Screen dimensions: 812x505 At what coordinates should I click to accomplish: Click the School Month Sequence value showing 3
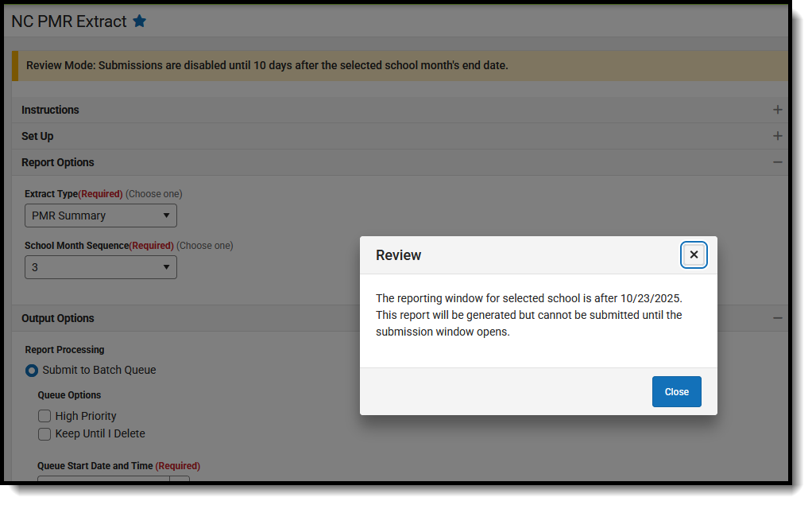[100, 267]
